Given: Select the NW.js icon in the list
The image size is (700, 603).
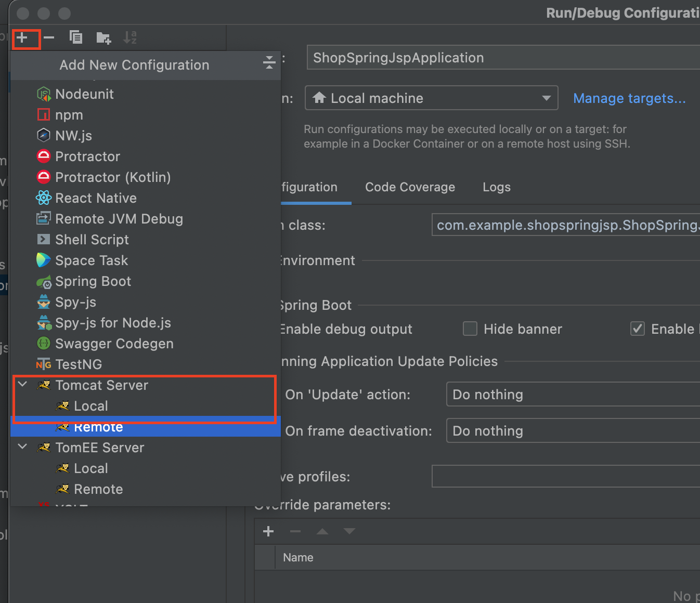Looking at the screenshot, I should 44,136.
